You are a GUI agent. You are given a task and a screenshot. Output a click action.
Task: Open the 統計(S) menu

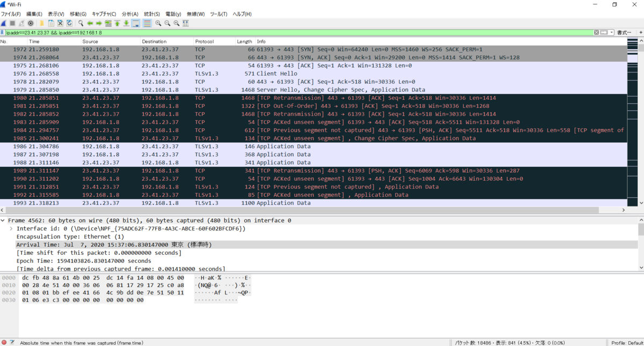(x=152, y=14)
